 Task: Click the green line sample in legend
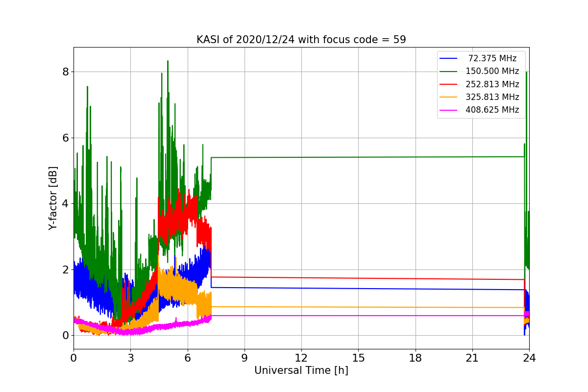448,72
